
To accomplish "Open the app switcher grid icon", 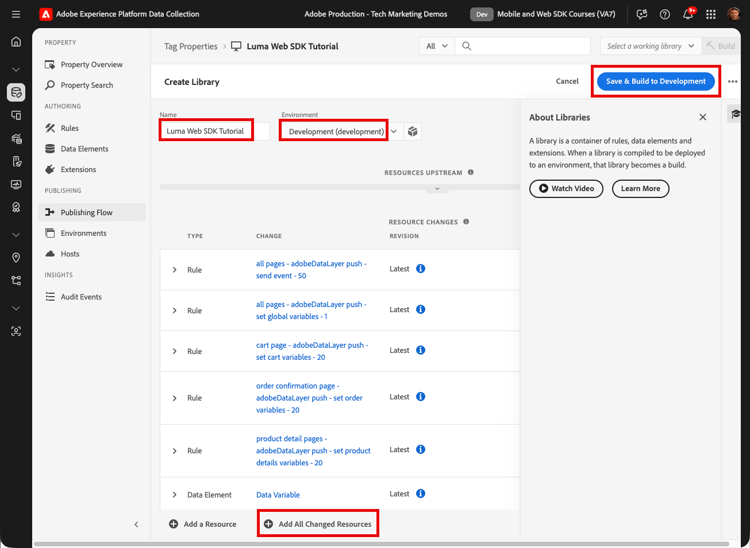I will point(711,14).
